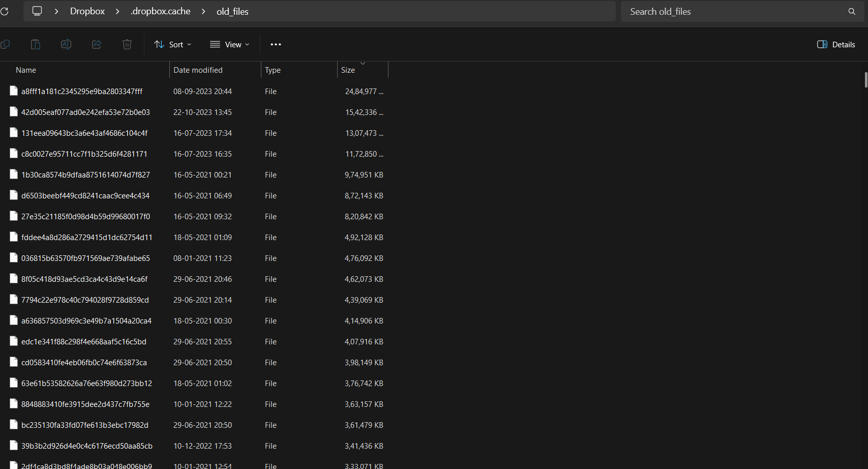Click the Refresh icon in address bar
Viewport: 868px width, 469px height.
pyautogui.click(x=5, y=11)
